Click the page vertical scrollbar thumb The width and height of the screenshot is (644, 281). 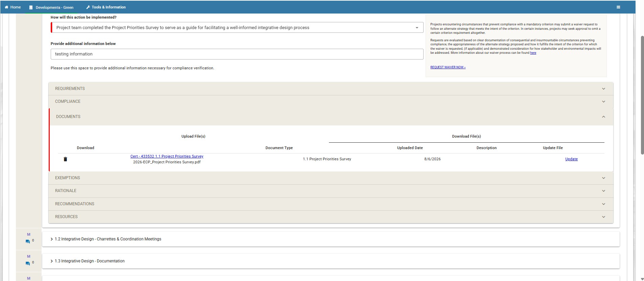tap(642, 95)
